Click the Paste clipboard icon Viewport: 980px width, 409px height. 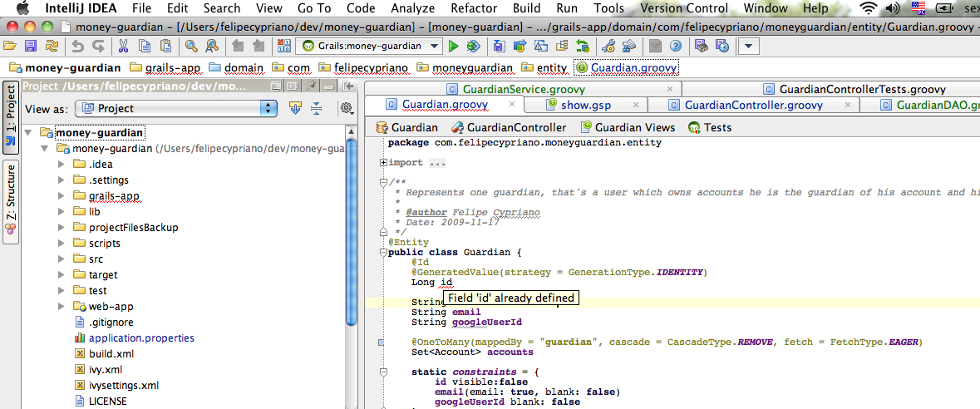165,46
